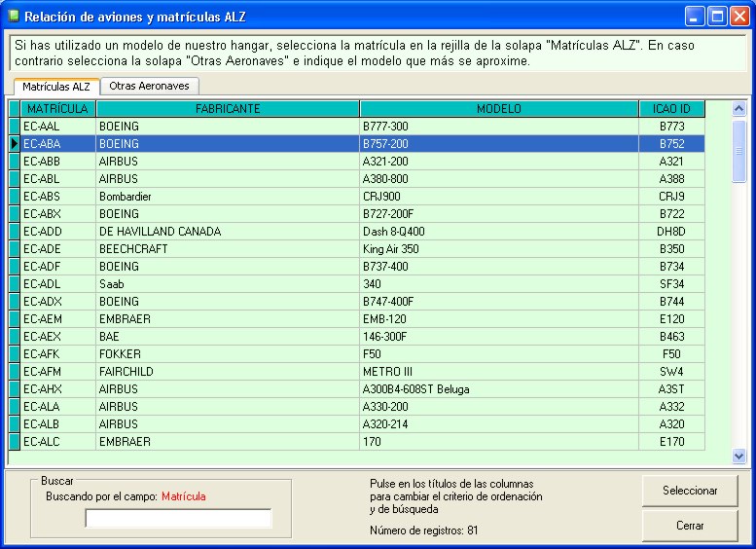Focus the Buscar search input field
The height and width of the screenshot is (549, 756).
point(178,518)
